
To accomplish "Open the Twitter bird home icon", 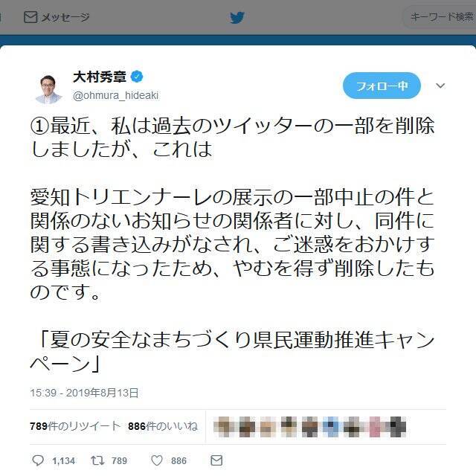I will [x=237, y=18].
